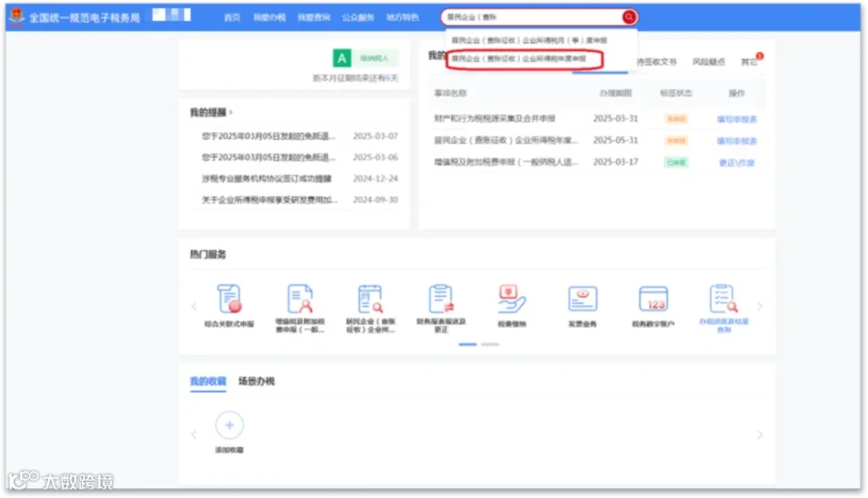This screenshot has height=498, width=868.
Task: Click 填写申报表 for 财产和行为税 row
Action: (737, 119)
